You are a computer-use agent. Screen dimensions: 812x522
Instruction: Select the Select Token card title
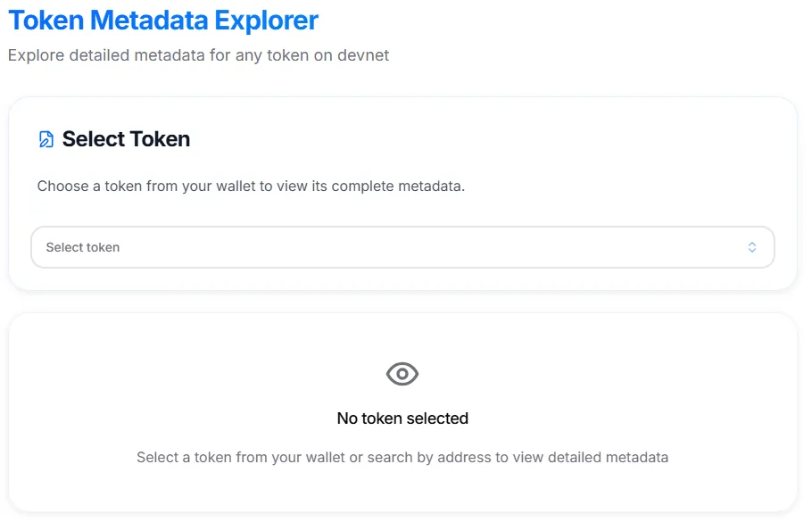click(125, 138)
